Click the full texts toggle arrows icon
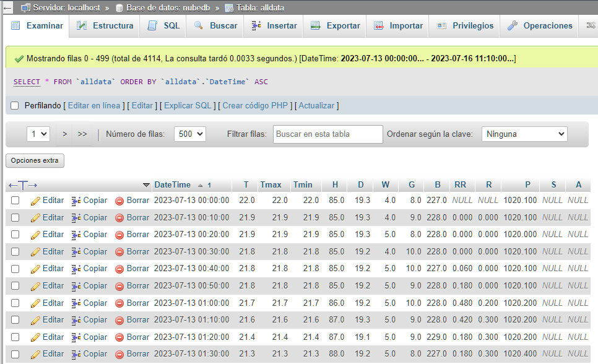 click(23, 186)
